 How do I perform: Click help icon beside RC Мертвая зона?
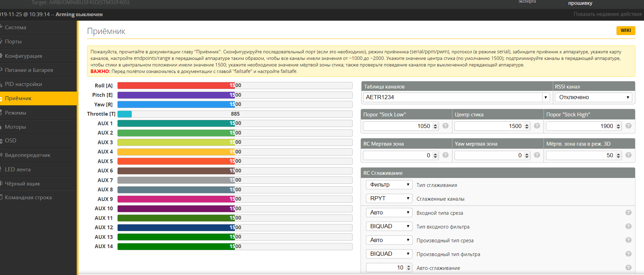pos(446,155)
